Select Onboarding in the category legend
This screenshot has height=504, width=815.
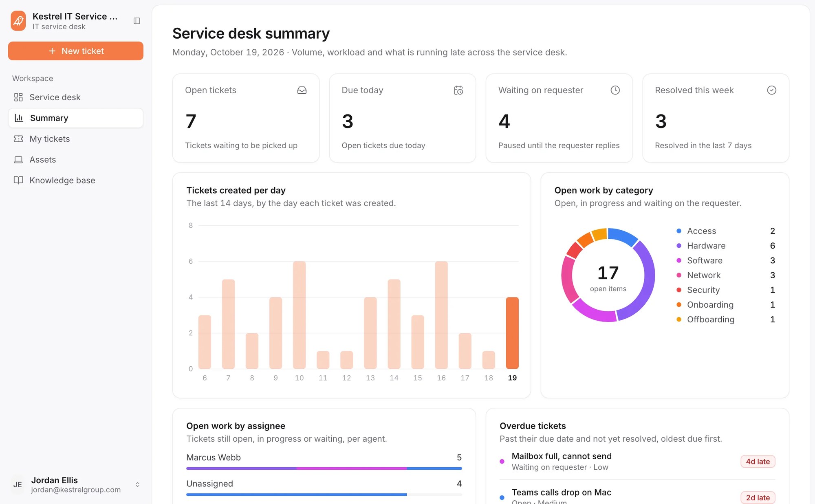[725, 304]
